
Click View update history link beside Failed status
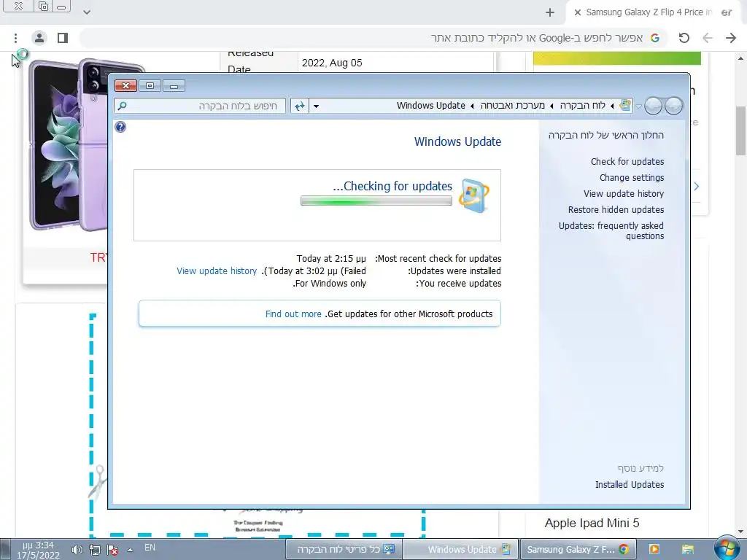(217, 271)
